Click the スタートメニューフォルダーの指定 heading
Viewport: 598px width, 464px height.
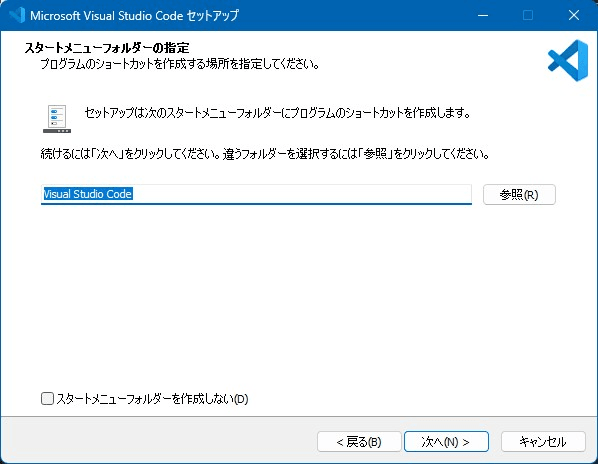tap(107, 48)
